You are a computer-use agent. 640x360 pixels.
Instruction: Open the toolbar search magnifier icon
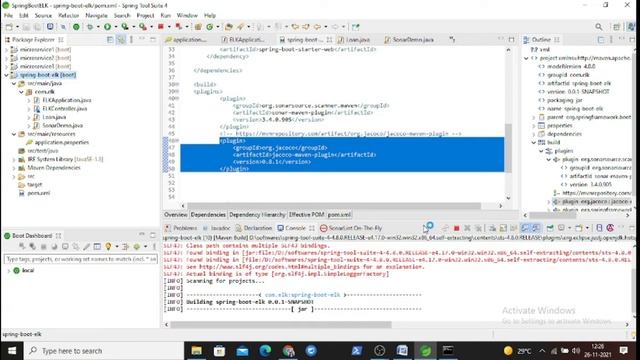[598, 27]
